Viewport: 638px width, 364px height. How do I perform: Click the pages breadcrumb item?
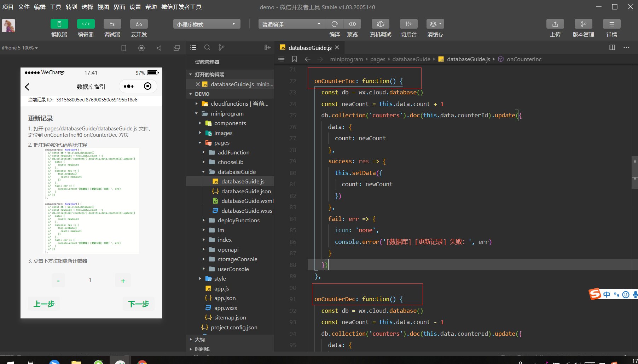[x=378, y=59]
